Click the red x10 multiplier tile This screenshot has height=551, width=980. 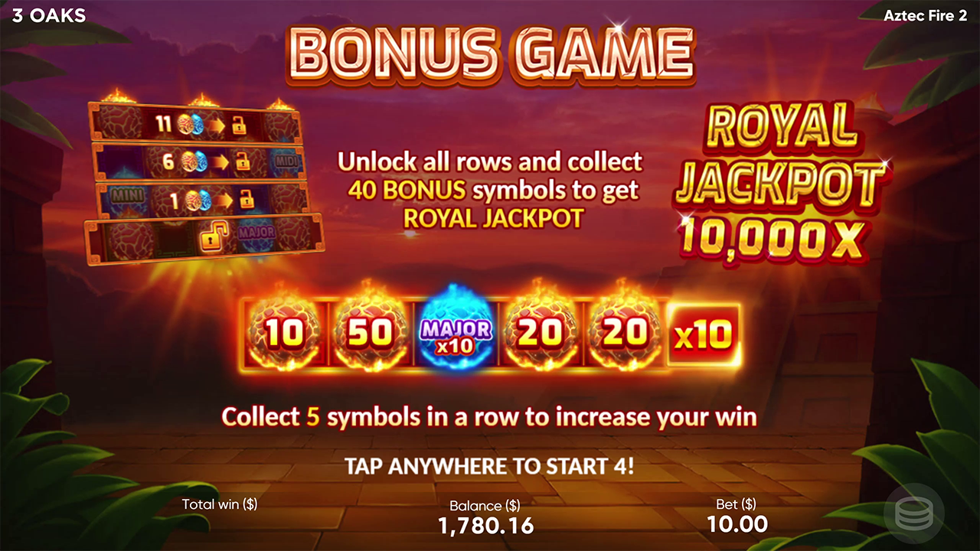[x=703, y=334]
